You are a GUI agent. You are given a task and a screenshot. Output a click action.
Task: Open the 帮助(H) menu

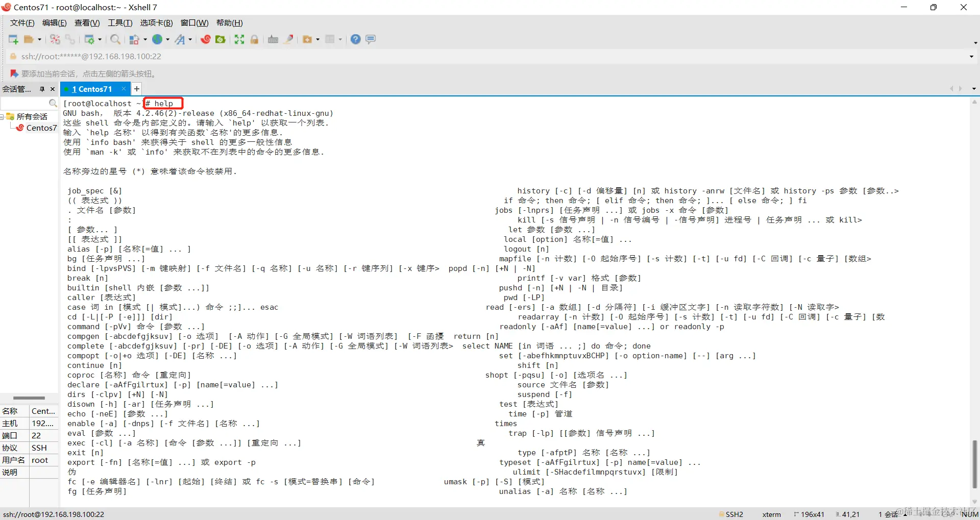[x=230, y=23]
